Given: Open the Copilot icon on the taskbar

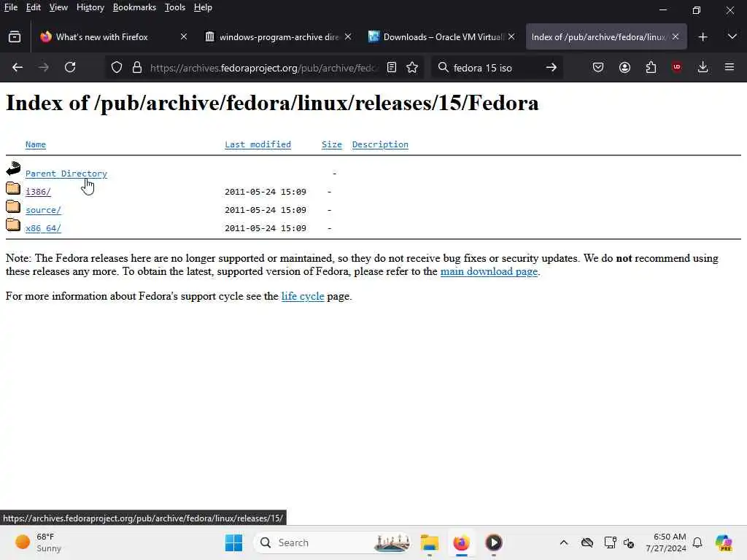Looking at the screenshot, I should (x=724, y=542).
